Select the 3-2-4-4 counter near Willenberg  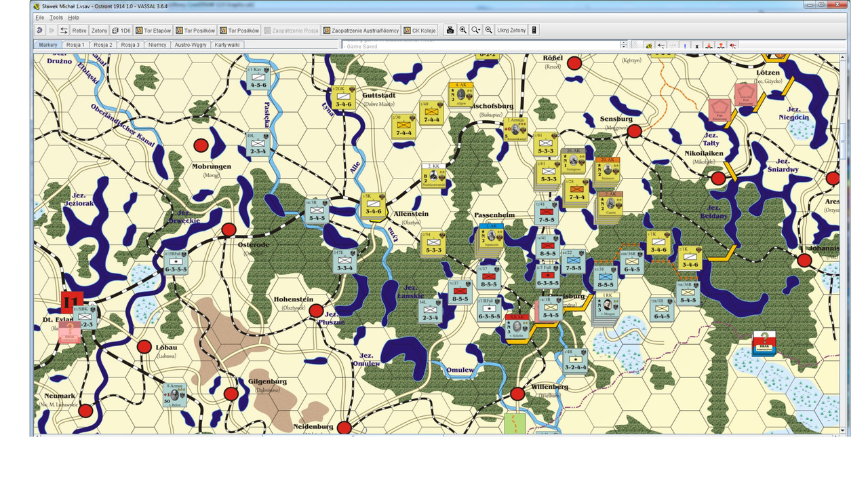(x=576, y=360)
